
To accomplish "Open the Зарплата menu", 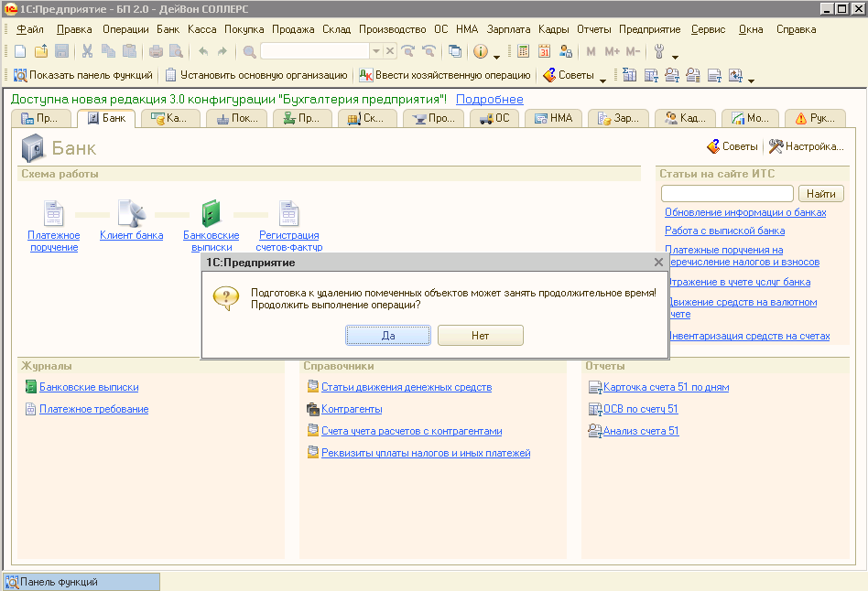I will point(509,29).
